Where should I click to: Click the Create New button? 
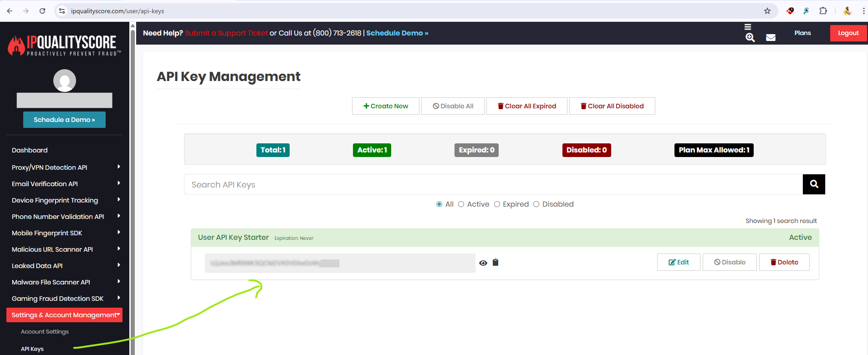pos(385,106)
